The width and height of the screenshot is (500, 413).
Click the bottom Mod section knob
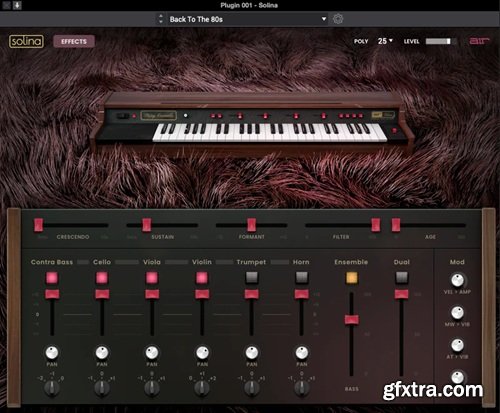coord(457,377)
